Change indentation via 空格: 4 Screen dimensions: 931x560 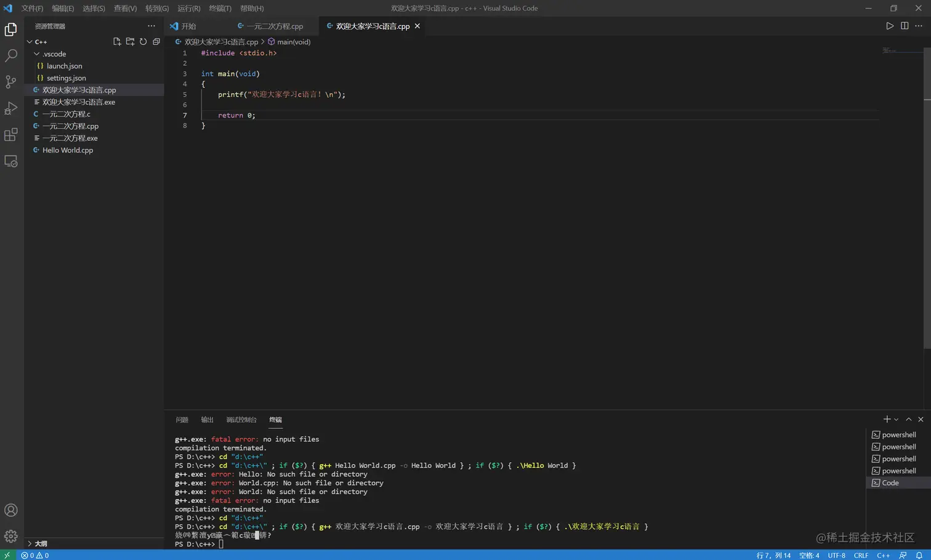[809, 555]
